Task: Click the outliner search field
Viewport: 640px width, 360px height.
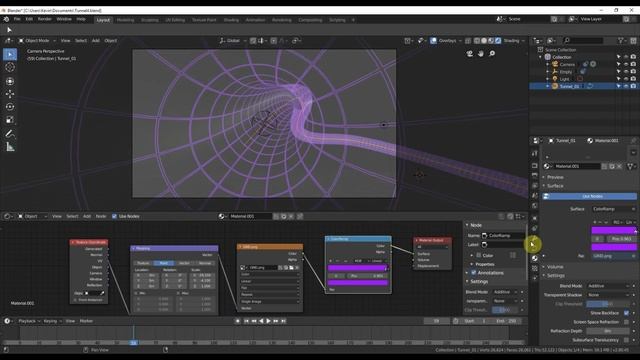Action: 583,41
